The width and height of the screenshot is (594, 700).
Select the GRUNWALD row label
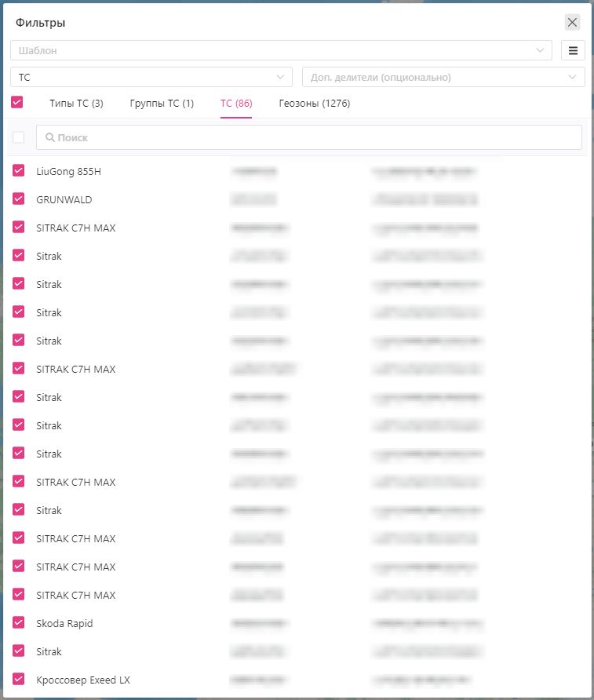point(64,199)
